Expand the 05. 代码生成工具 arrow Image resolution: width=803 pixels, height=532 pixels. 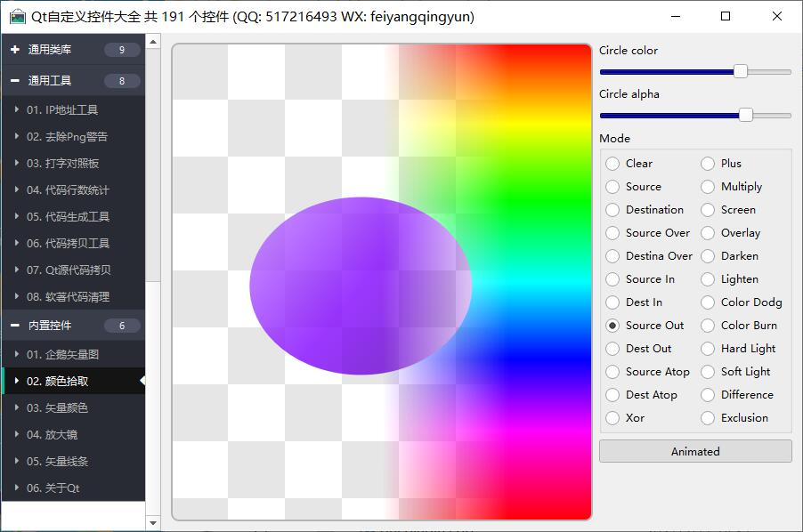point(17,217)
